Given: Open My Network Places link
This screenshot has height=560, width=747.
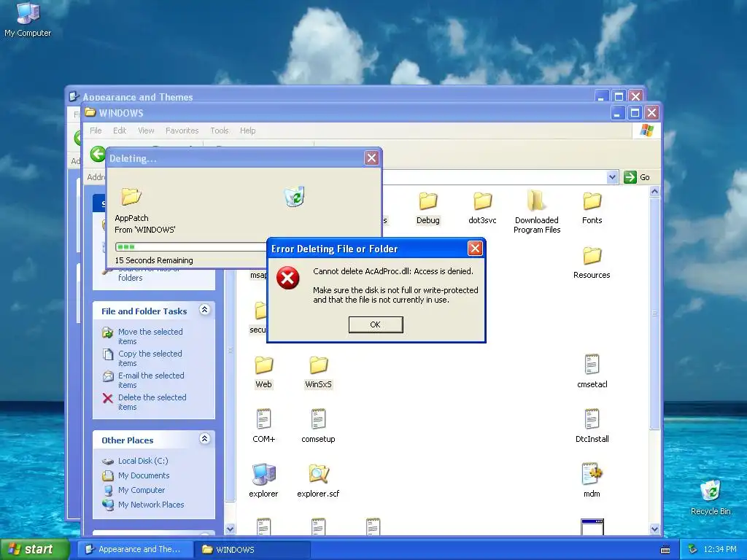Looking at the screenshot, I should [x=150, y=505].
